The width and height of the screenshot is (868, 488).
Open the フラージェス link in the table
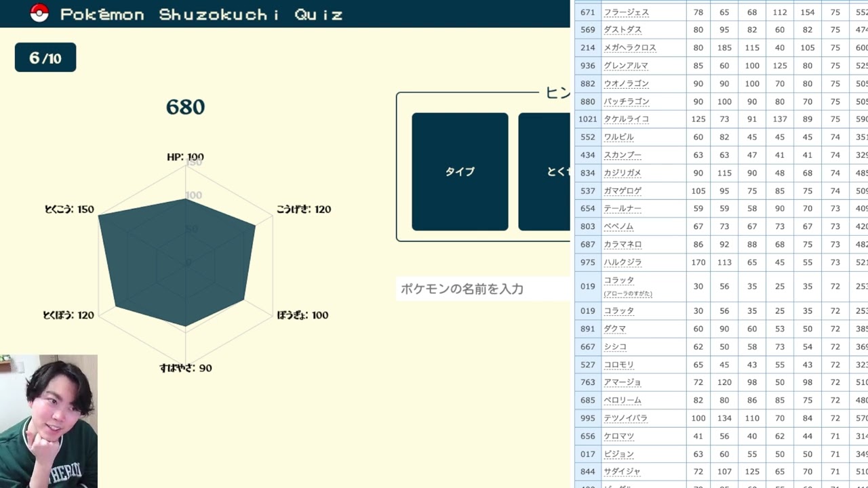pyautogui.click(x=627, y=12)
